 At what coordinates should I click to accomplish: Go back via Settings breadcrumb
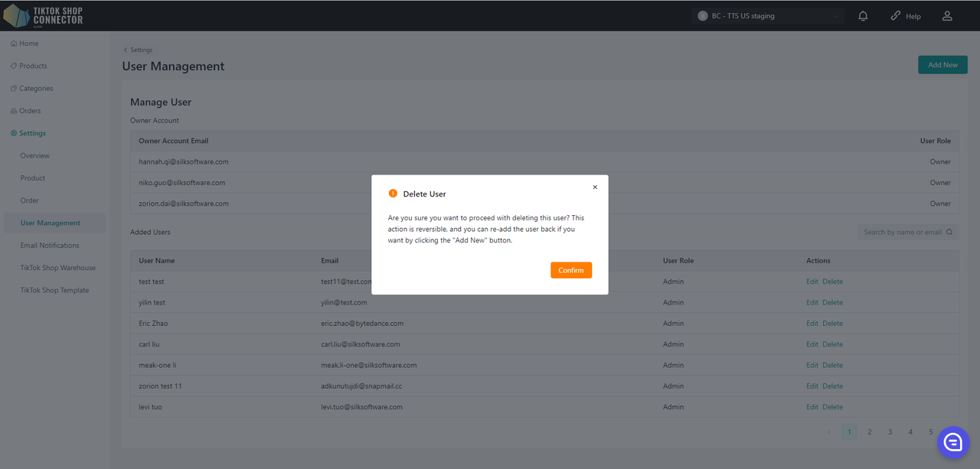[139, 50]
